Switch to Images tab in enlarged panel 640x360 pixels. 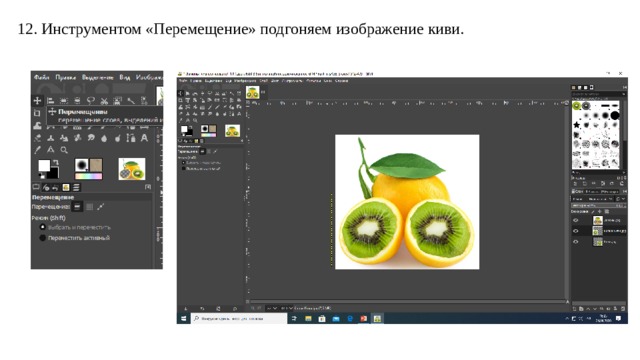click(65, 187)
